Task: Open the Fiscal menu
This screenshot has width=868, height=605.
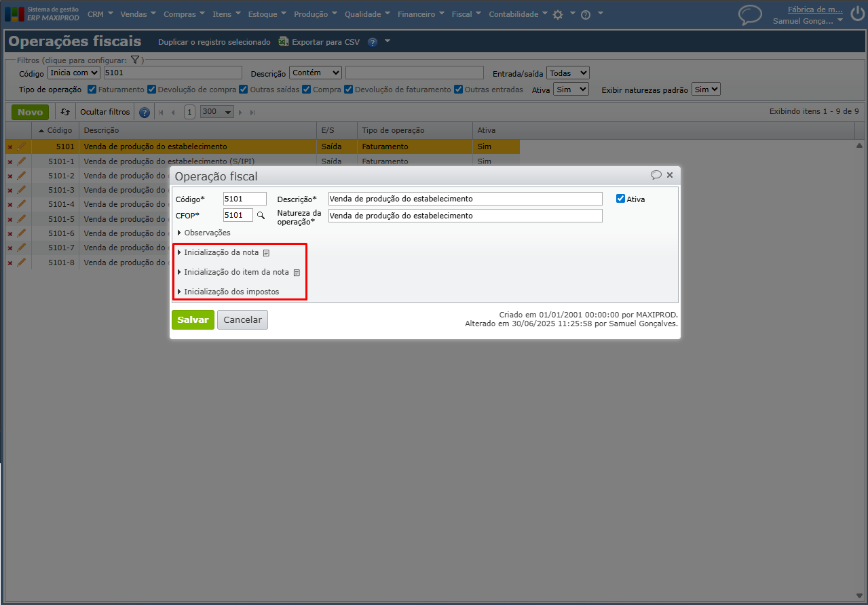Action: (466, 14)
